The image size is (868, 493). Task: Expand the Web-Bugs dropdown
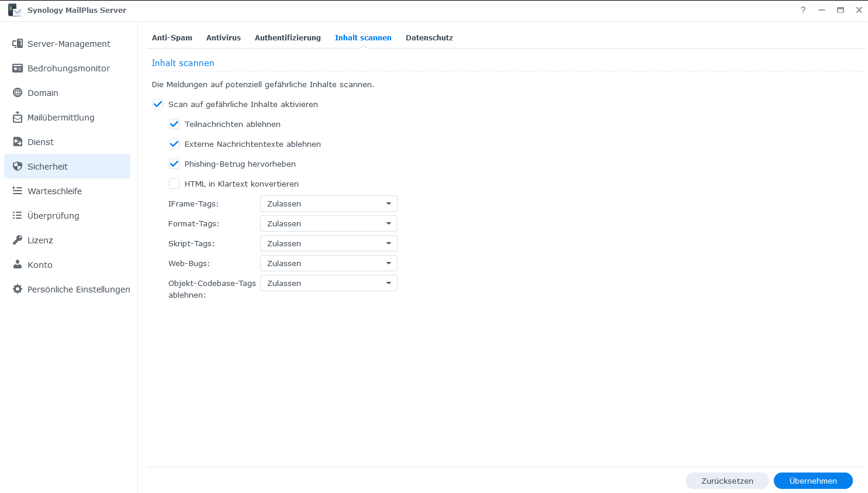(328, 264)
